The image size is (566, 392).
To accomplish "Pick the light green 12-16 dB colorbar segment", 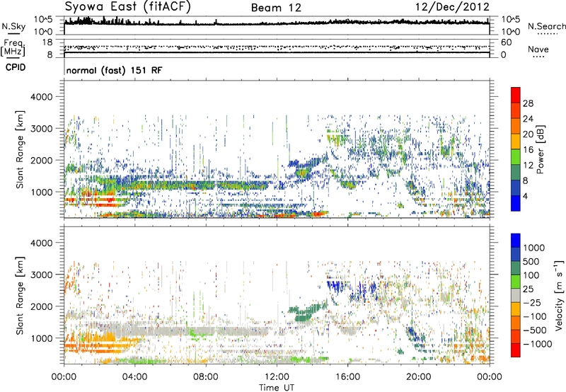I will pos(516,157).
